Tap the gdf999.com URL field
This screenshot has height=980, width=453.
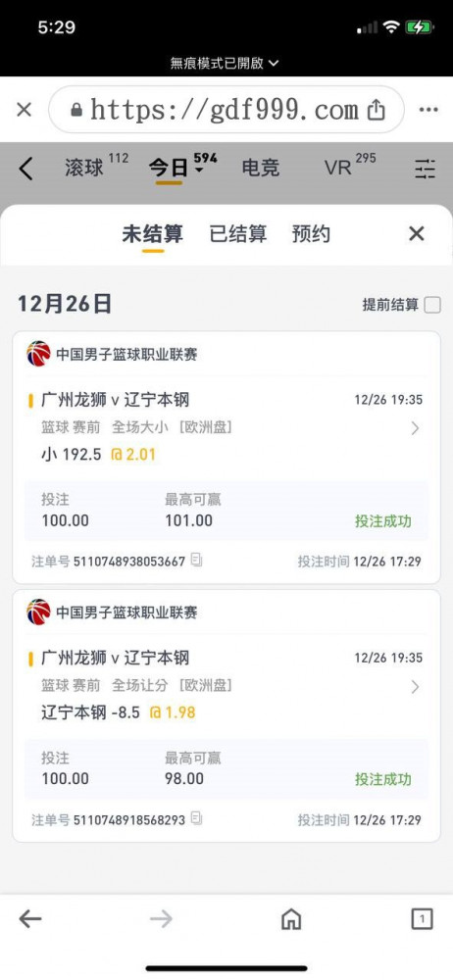click(226, 110)
